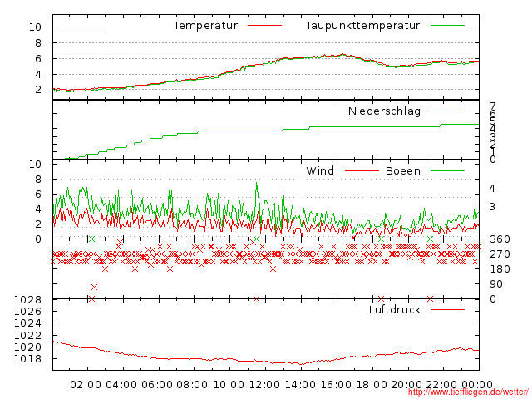Click the Niederschlag legend label
Viewport: 532px width, 399px height.
coord(384,111)
